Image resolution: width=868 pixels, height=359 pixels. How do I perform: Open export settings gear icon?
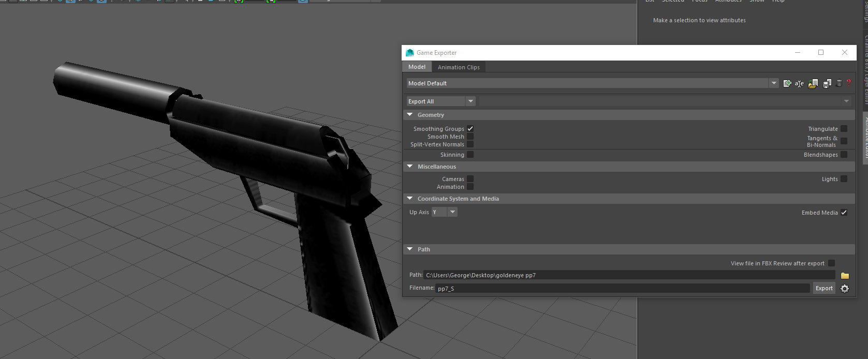pos(845,289)
